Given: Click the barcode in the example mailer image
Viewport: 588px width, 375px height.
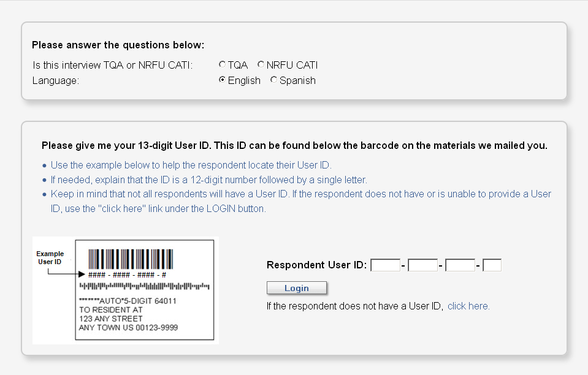Looking at the screenshot, I should 130,259.
